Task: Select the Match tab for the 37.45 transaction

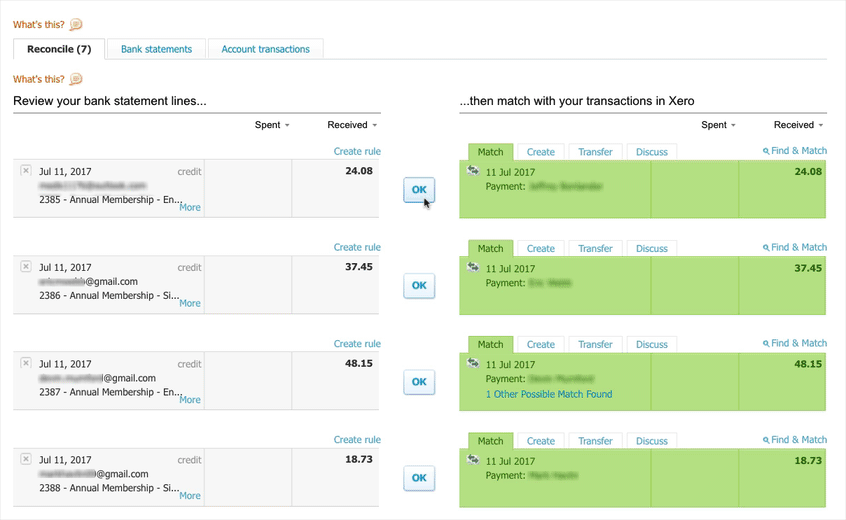Action: click(490, 249)
